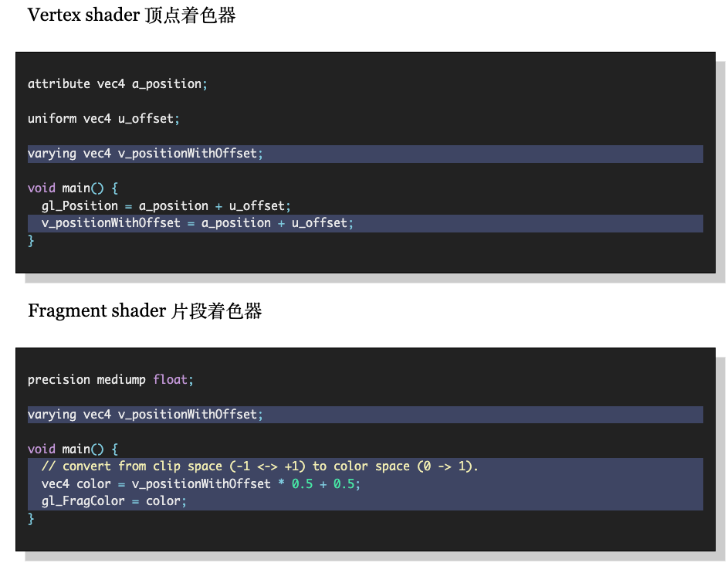The height and width of the screenshot is (563, 728).
Task: Click "void main() {" in the fragment shader
Action: pos(73,449)
